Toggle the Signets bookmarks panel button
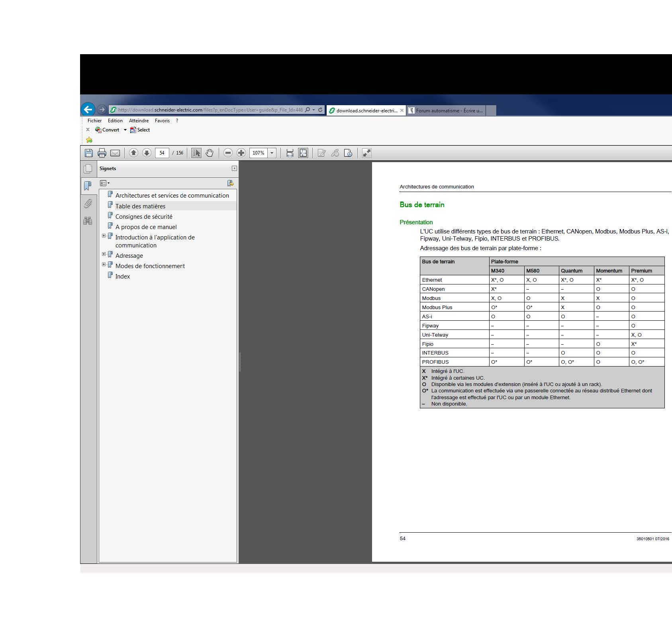 click(x=88, y=186)
